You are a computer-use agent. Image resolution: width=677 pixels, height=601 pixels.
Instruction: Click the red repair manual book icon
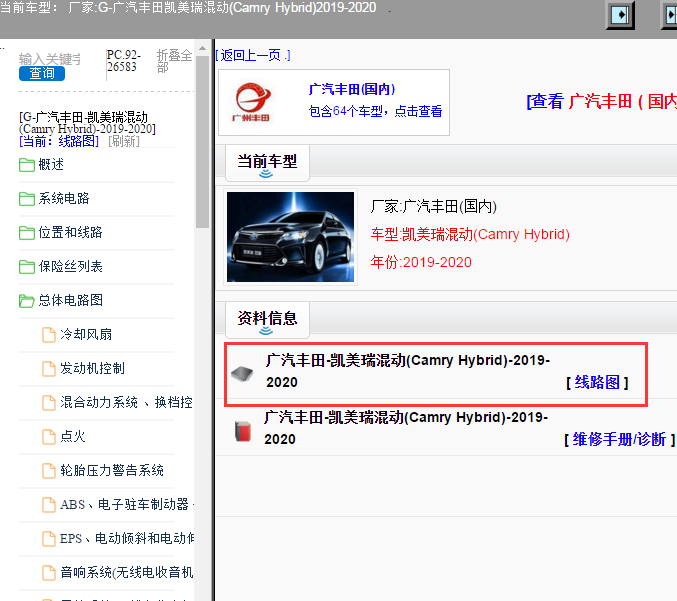[x=241, y=431]
